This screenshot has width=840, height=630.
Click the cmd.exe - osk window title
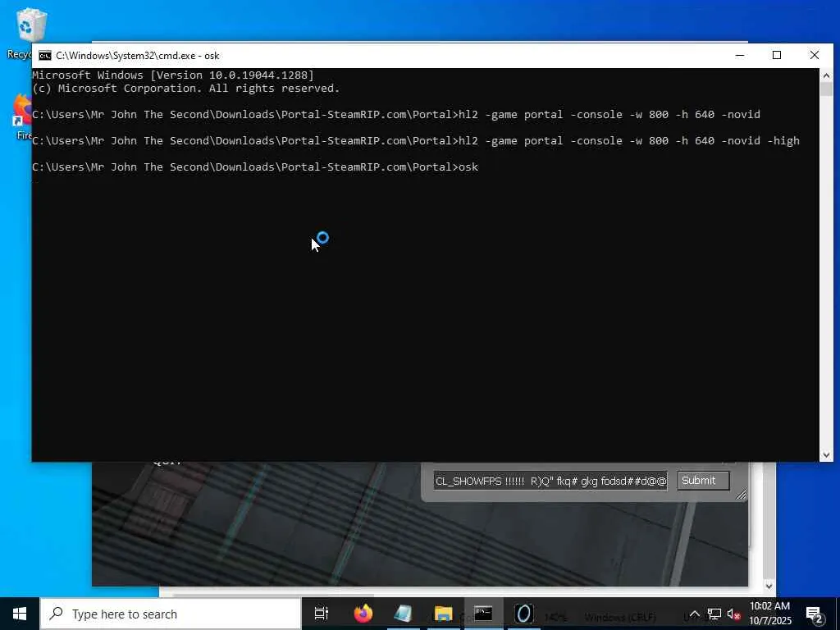click(x=138, y=56)
